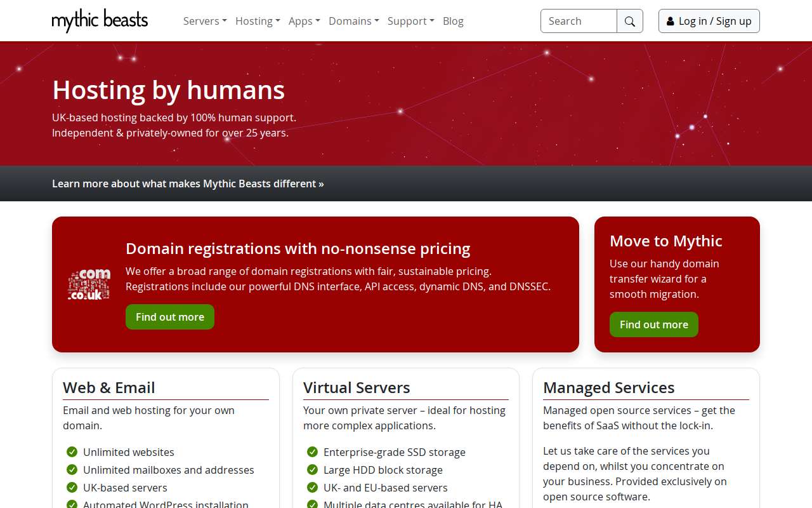Click the Hosting by humans headline
The height and width of the screenshot is (508, 812).
pos(169,90)
